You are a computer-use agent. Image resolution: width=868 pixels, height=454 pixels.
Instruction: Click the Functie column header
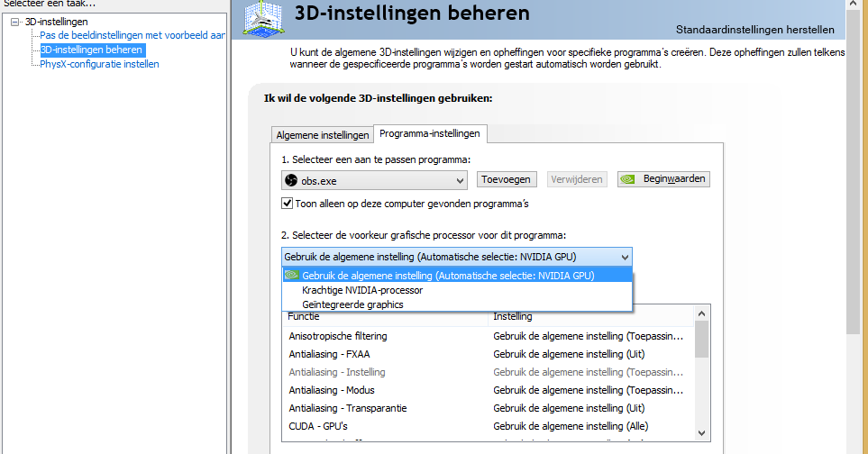click(385, 316)
